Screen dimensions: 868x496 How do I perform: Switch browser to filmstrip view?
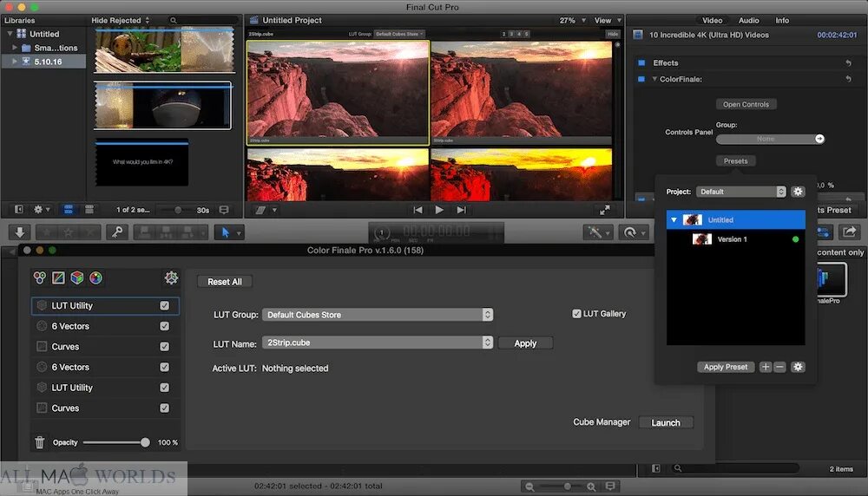[x=68, y=210]
